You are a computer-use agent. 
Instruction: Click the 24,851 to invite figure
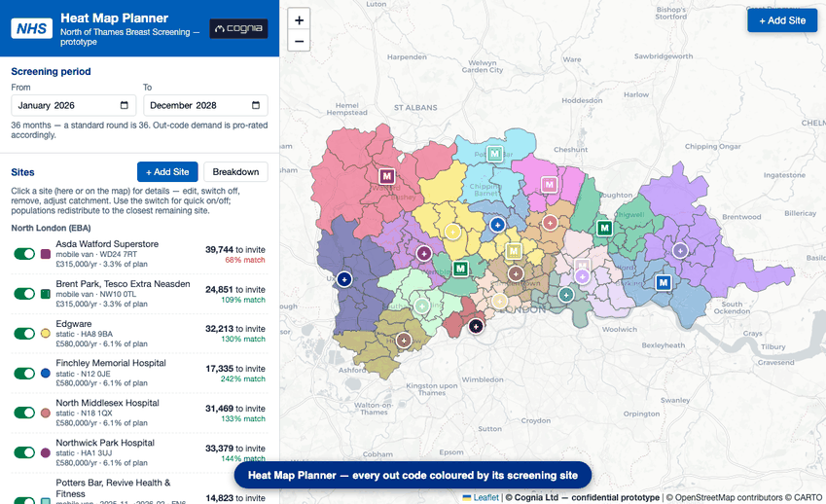(x=234, y=290)
